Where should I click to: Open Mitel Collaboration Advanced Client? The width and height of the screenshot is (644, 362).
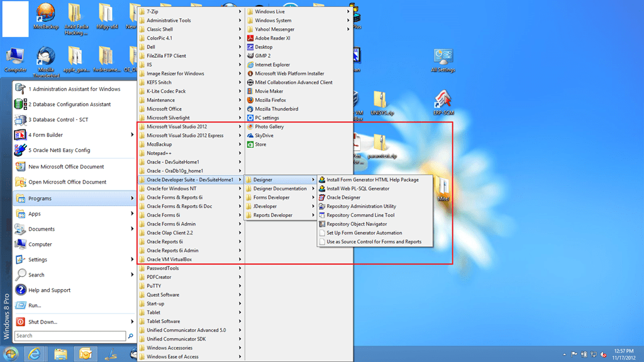tap(299, 82)
